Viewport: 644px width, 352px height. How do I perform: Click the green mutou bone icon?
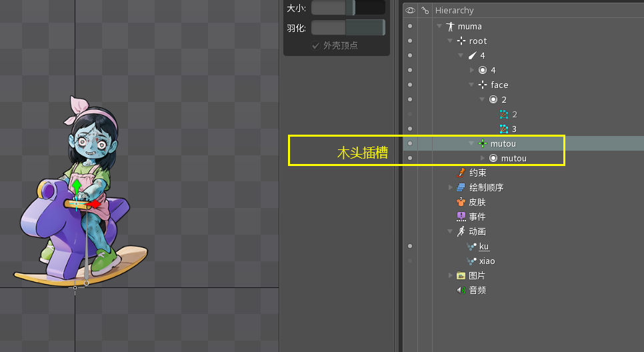pyautogui.click(x=482, y=144)
